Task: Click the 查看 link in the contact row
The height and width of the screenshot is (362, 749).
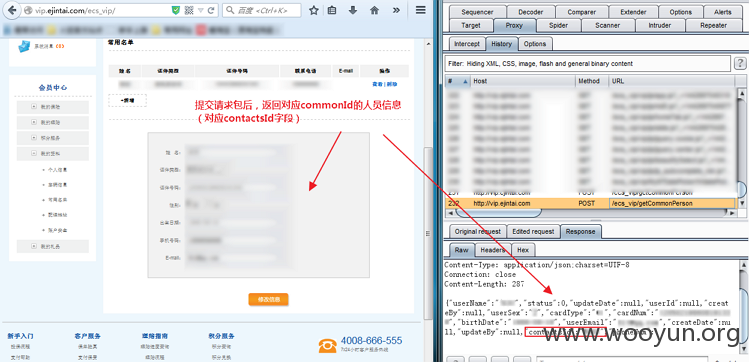Action: pos(377,84)
